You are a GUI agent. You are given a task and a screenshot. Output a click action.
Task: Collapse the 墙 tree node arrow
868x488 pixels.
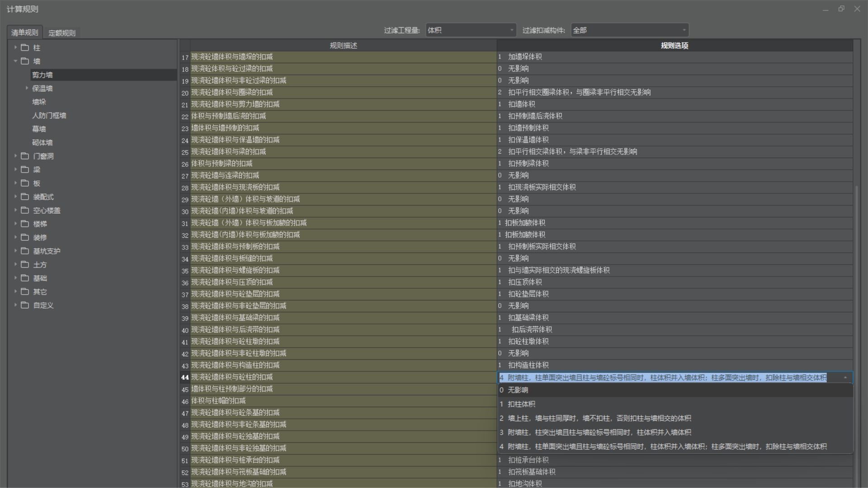tap(15, 61)
